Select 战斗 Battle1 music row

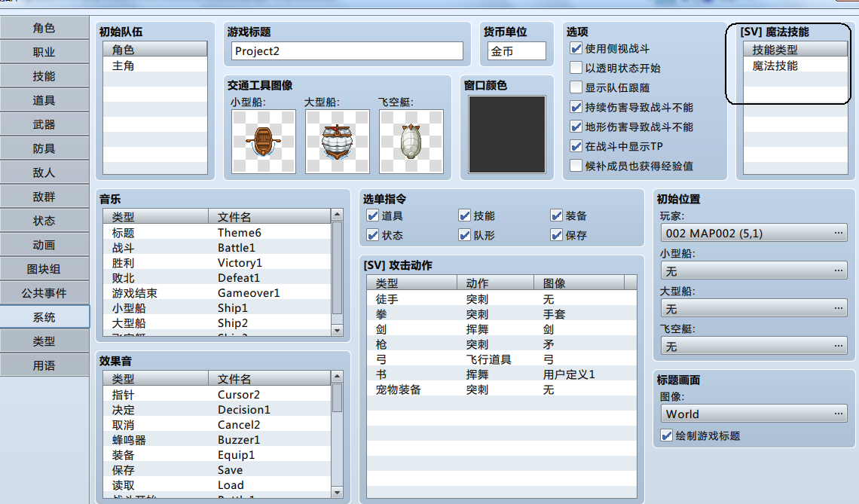[x=217, y=248]
